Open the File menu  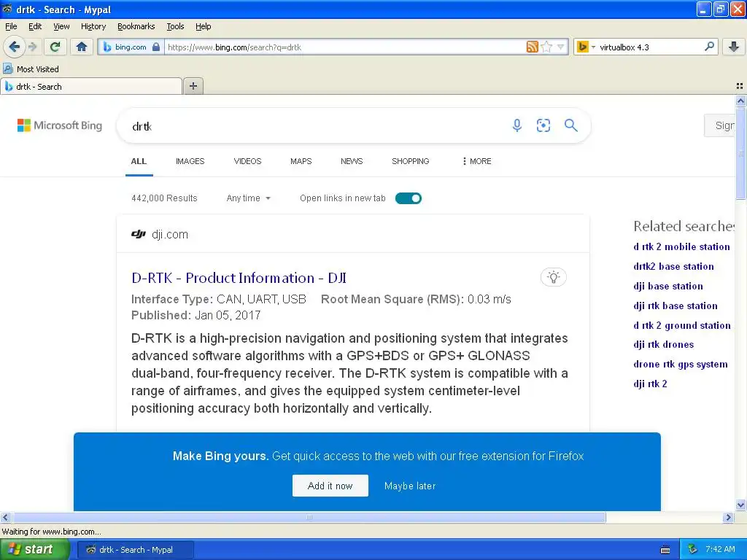[11, 26]
